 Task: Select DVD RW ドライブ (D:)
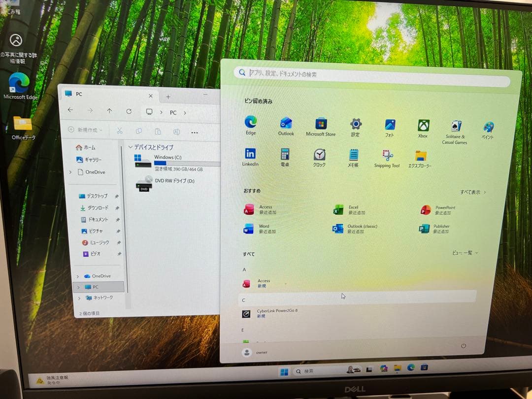(165, 183)
